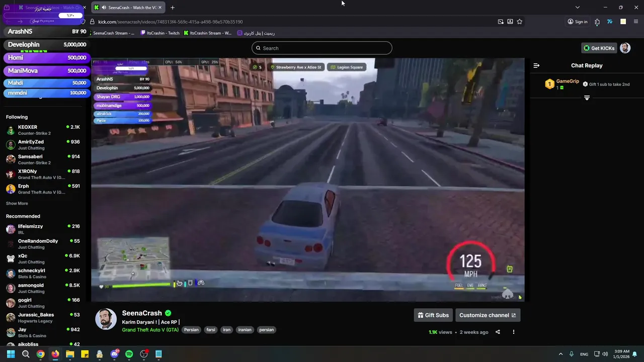644x362 pixels.
Task: Expand the gift leaderboard in chat
Action: (587, 98)
